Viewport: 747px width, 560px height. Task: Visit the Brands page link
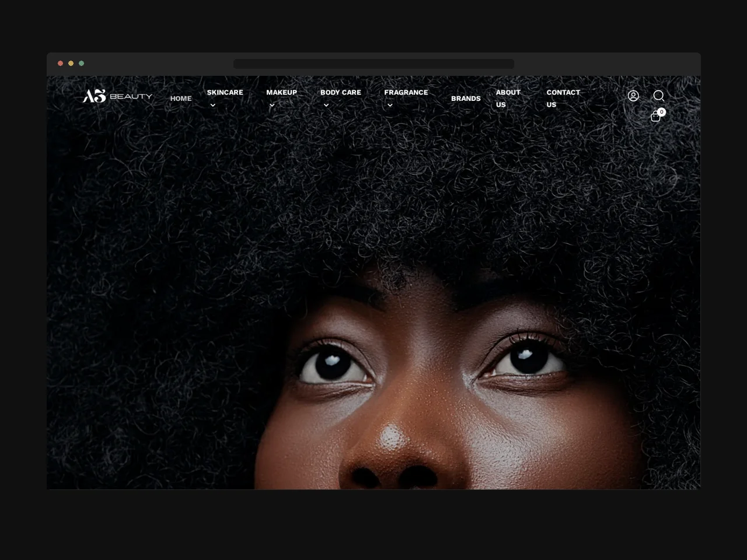[x=466, y=99]
